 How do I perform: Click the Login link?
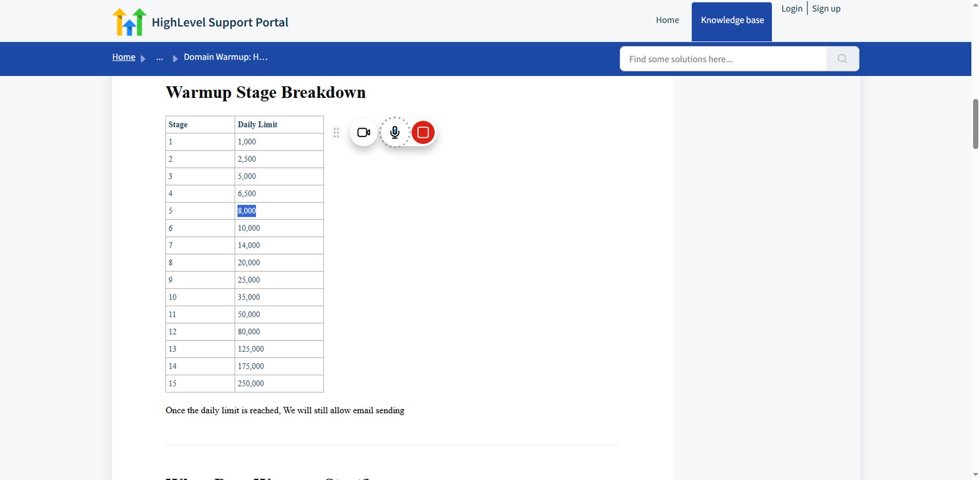pos(792,9)
